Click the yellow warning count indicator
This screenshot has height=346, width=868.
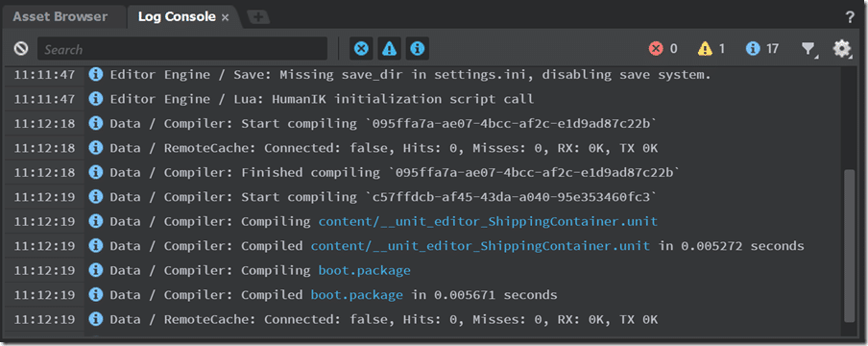click(x=711, y=49)
